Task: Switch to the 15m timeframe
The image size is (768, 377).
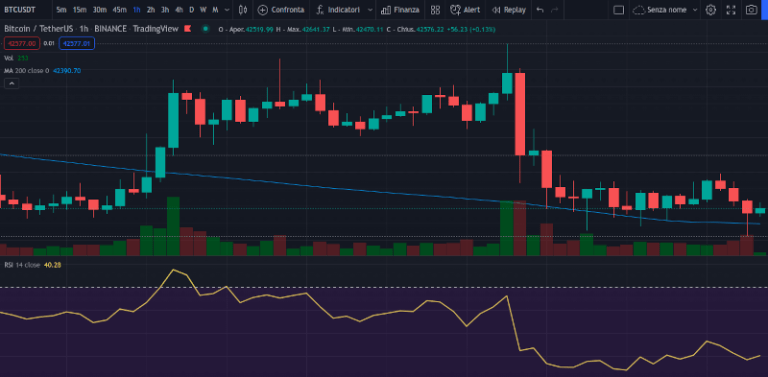Action: [x=79, y=10]
